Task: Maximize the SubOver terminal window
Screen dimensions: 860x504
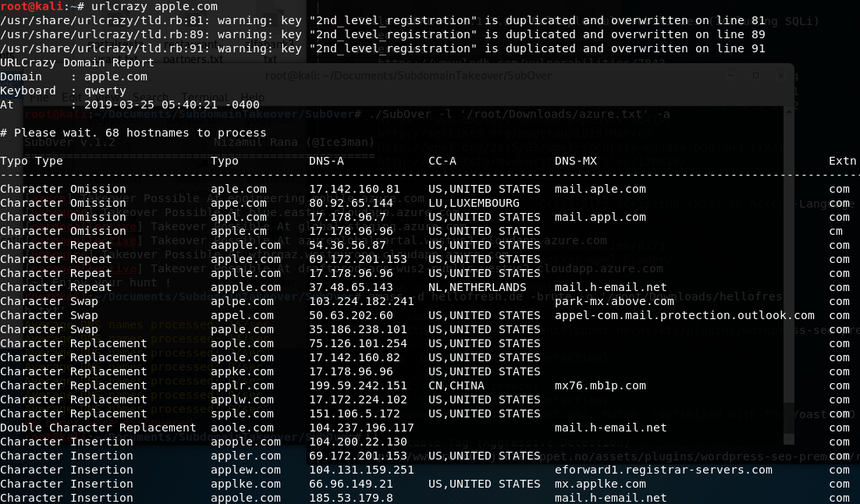Action: click(755, 75)
